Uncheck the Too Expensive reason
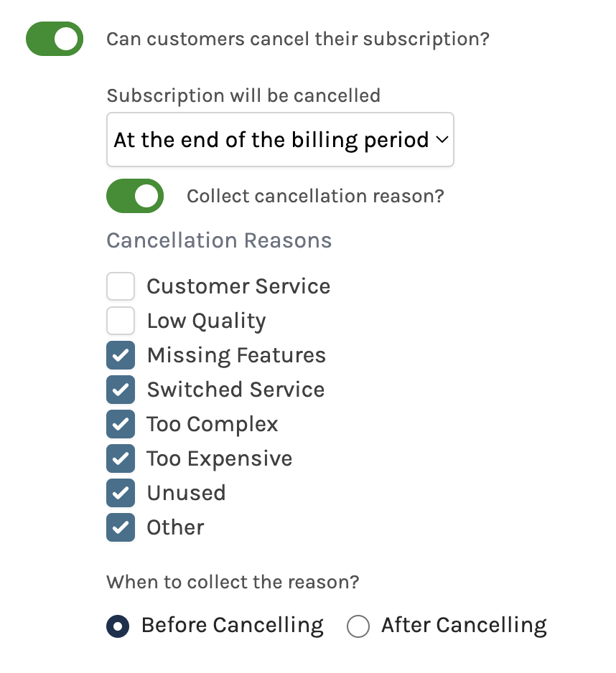This screenshot has height=673, width=616. [121, 458]
